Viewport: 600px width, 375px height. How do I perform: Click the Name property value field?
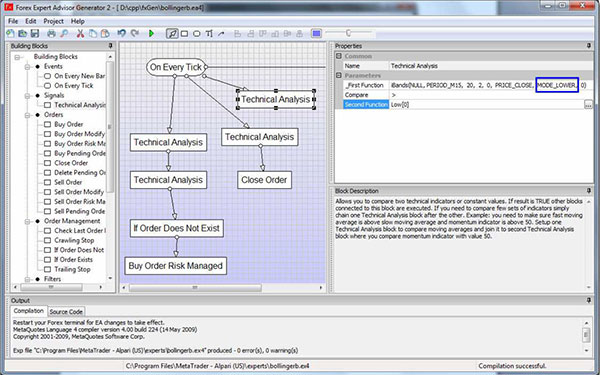(x=491, y=66)
